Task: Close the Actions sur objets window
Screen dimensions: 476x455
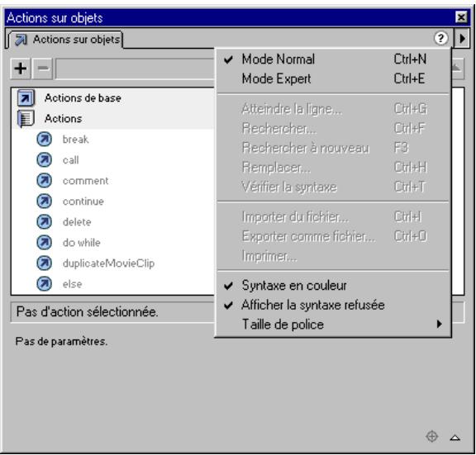Action: pyautogui.click(x=461, y=17)
